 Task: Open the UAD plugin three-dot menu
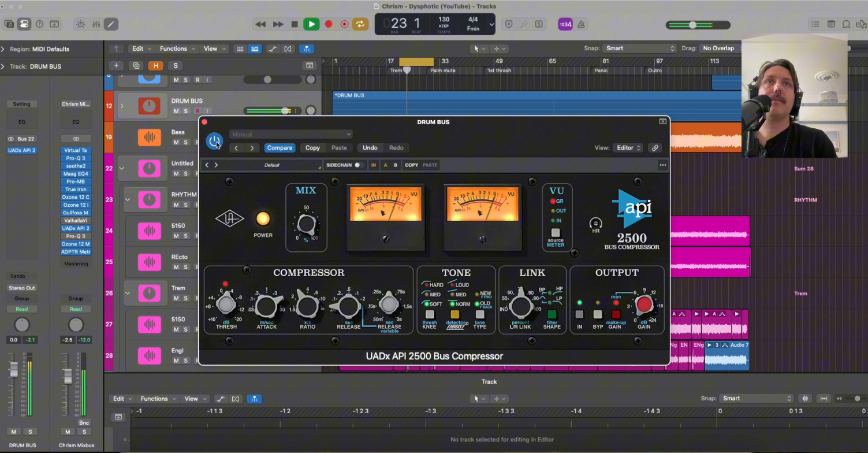tap(662, 165)
